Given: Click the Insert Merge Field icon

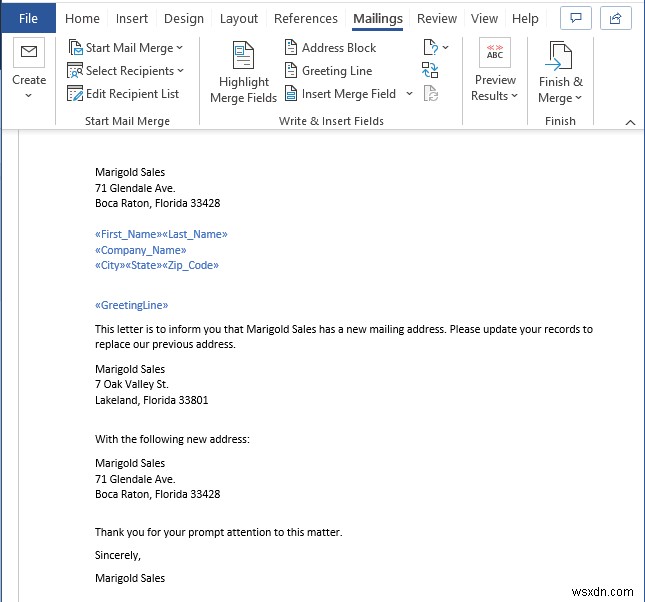Looking at the screenshot, I should tap(291, 94).
